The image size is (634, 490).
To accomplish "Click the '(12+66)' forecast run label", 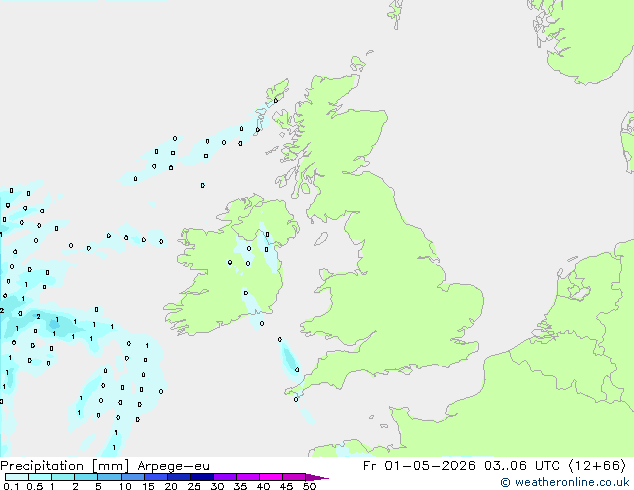I will pyautogui.click(x=597, y=466).
